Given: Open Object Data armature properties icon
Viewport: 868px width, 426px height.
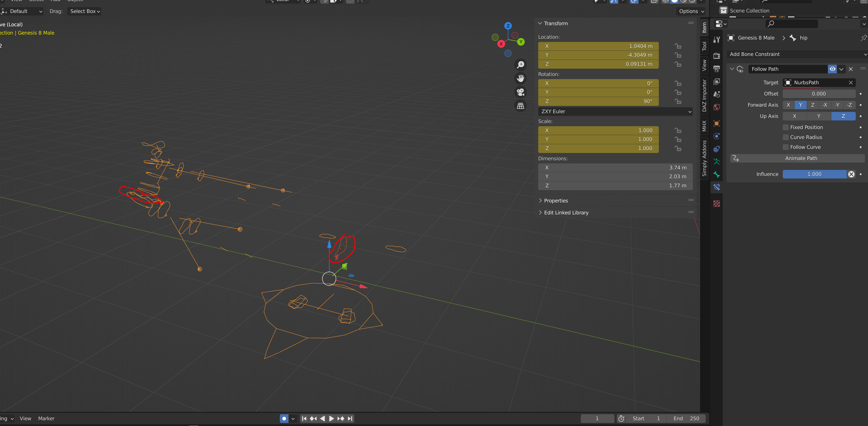Looking at the screenshot, I should click(717, 162).
